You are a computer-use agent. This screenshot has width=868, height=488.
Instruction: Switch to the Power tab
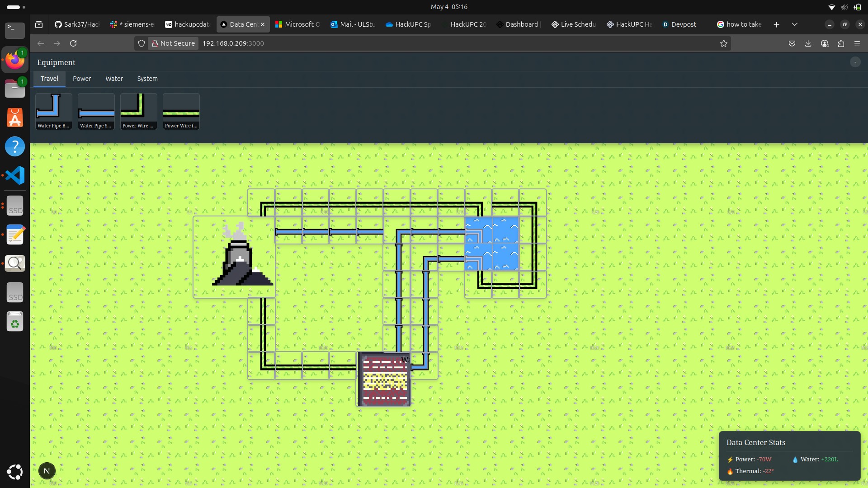click(82, 79)
